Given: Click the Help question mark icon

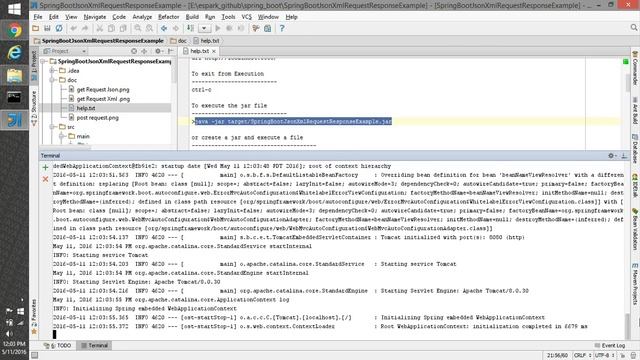Looking at the screenshot, I should click(282, 28).
